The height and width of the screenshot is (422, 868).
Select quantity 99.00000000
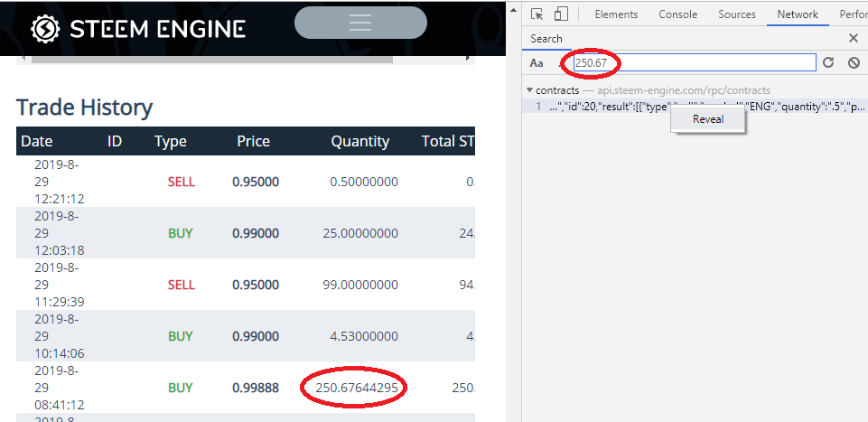pos(359,285)
